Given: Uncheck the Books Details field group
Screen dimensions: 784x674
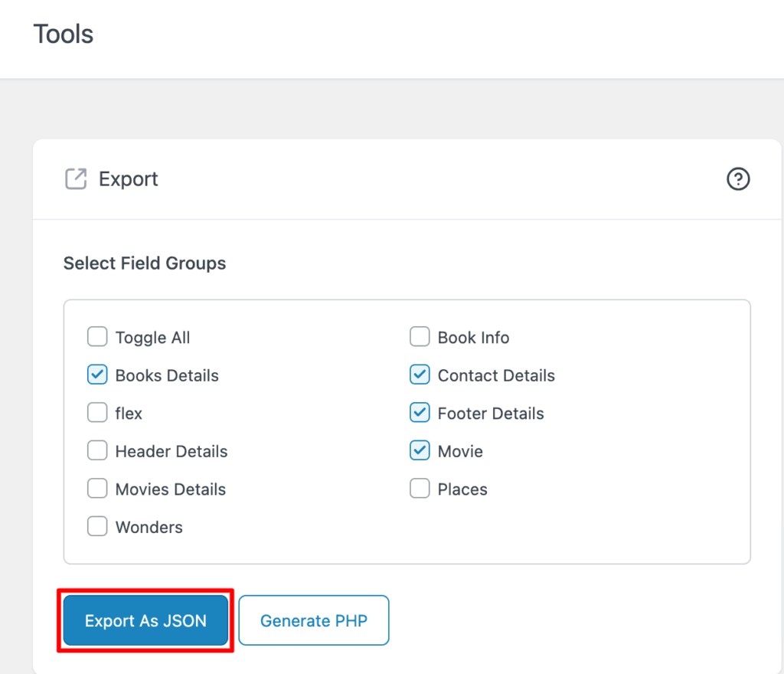Looking at the screenshot, I should click(x=97, y=375).
